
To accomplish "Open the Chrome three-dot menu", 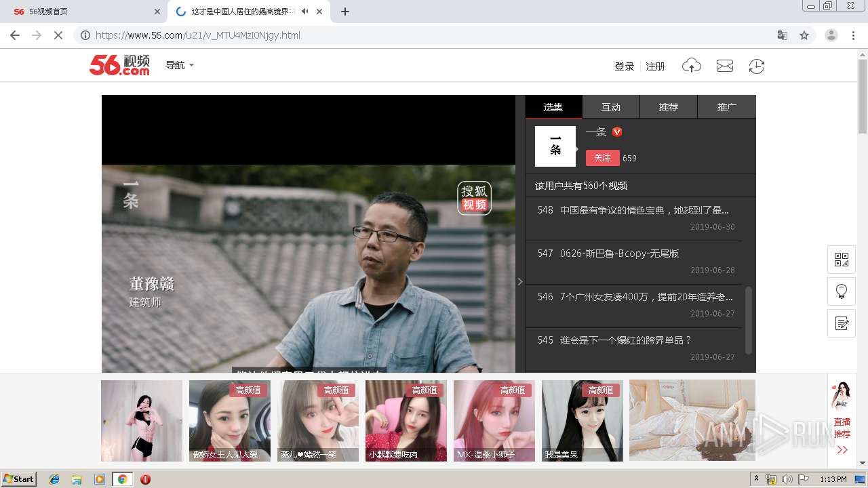I will pos(854,35).
